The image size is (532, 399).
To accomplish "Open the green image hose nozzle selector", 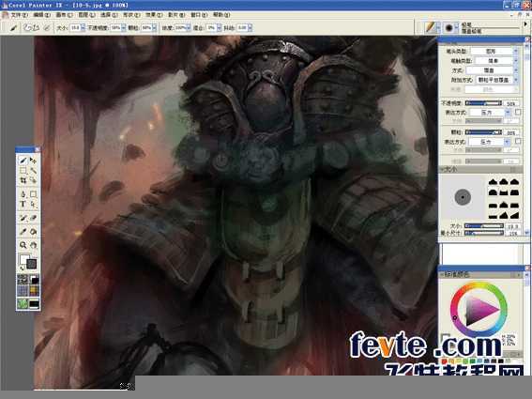I will [23, 303].
